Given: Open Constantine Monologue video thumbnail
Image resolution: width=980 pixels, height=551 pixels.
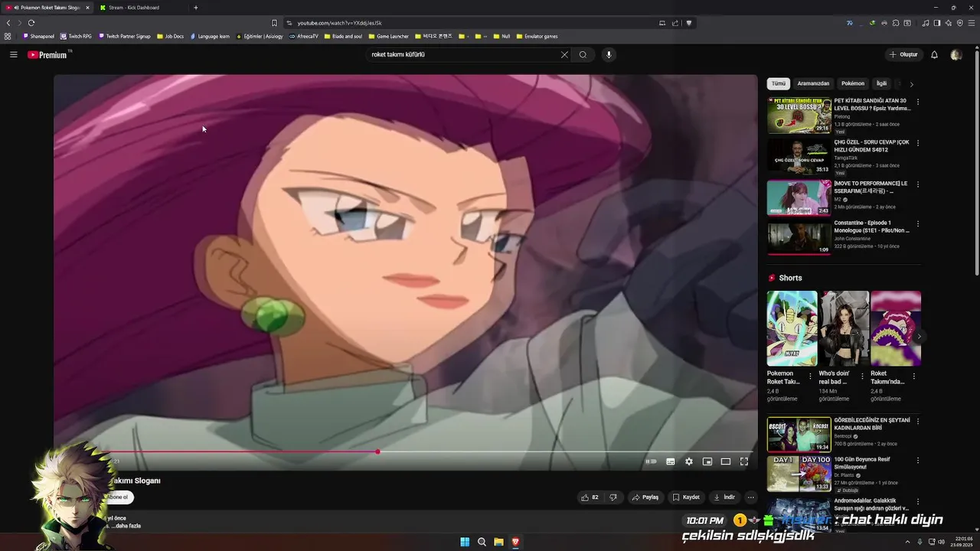Looking at the screenshot, I should click(799, 237).
